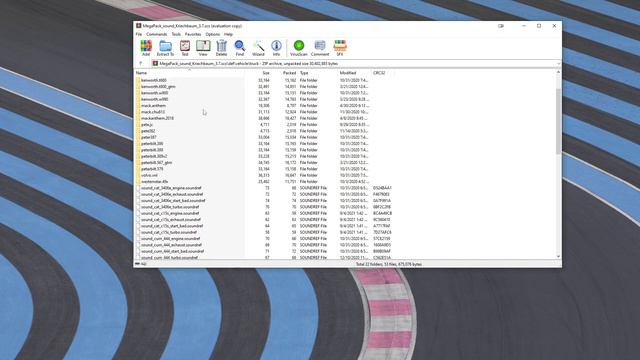Click the folder icon beside mack.anthem
640x360 pixels.
tap(138, 105)
